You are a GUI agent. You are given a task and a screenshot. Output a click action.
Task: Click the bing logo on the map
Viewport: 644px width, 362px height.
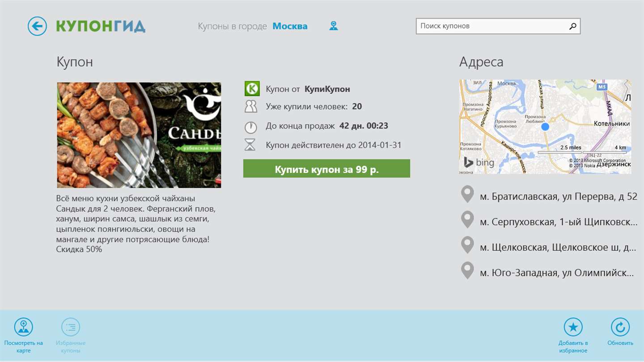click(x=479, y=162)
